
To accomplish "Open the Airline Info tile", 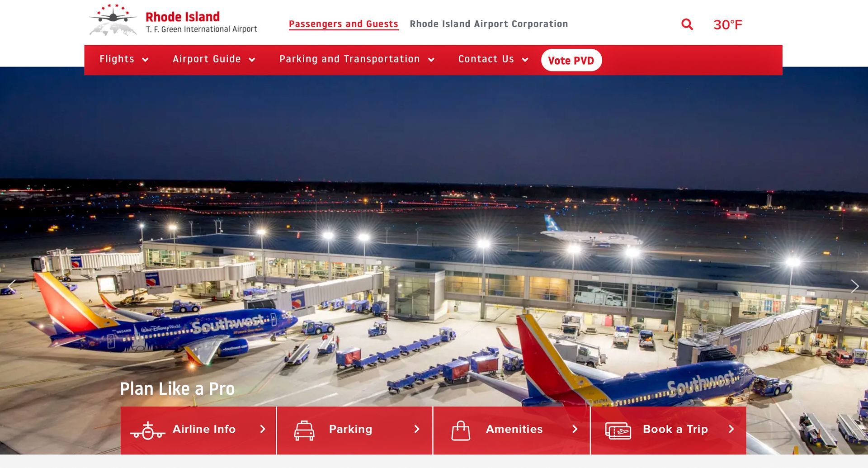I will coord(198,430).
